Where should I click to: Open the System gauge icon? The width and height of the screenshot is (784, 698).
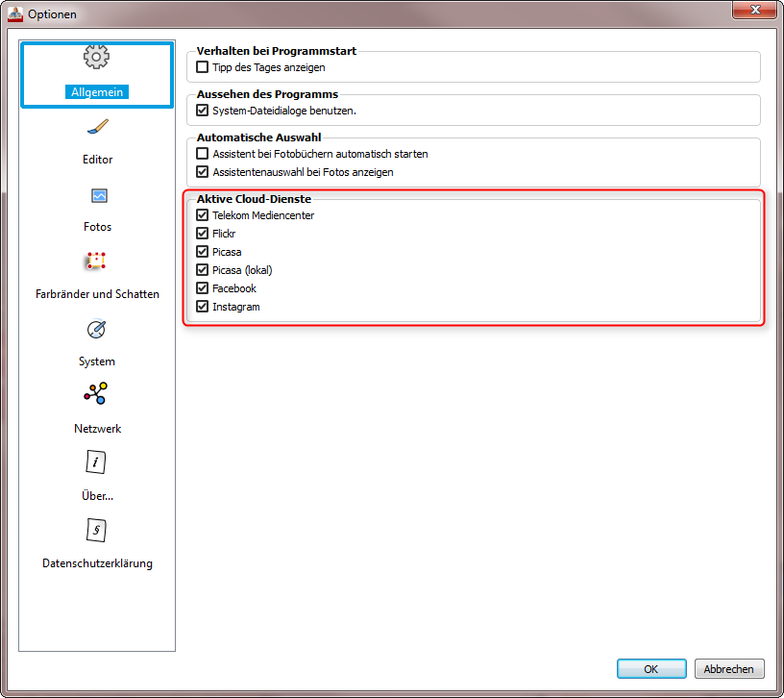coord(96,329)
